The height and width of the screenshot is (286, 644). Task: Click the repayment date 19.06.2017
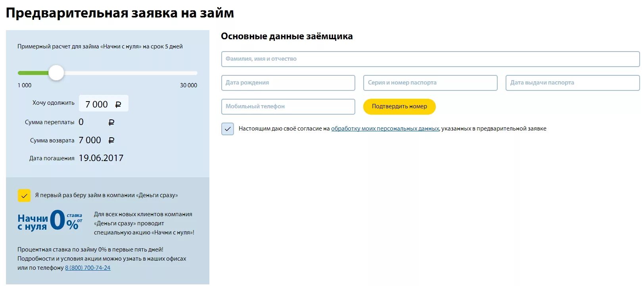(x=101, y=158)
